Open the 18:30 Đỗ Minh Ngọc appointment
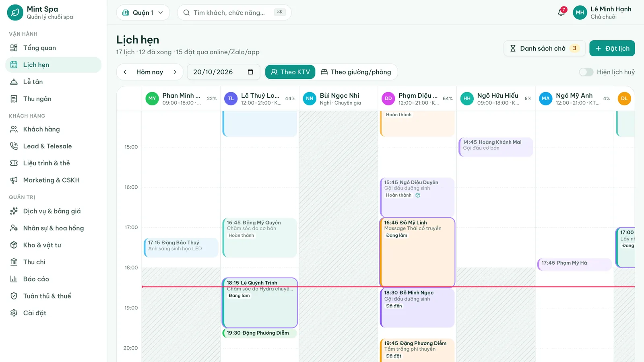Image resolution: width=644 pixels, height=362 pixels. 417,308
